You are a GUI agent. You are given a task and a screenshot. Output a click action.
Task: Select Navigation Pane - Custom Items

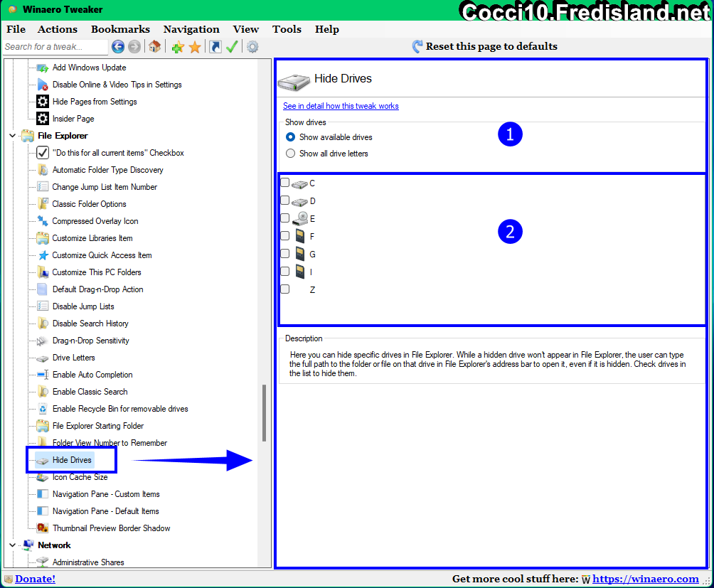[106, 494]
